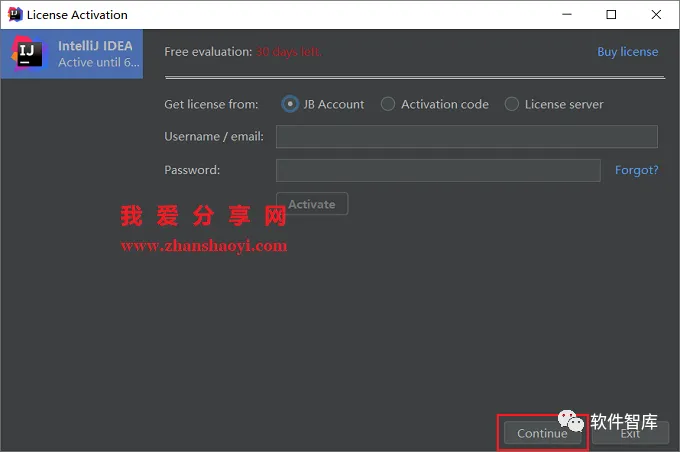
Task: Click the Continue button
Action: click(x=543, y=433)
